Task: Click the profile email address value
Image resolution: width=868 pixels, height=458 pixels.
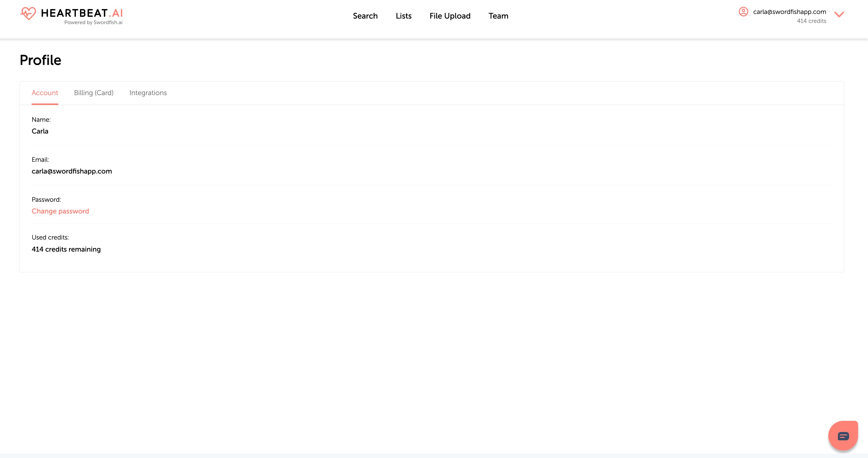Action: click(x=72, y=171)
